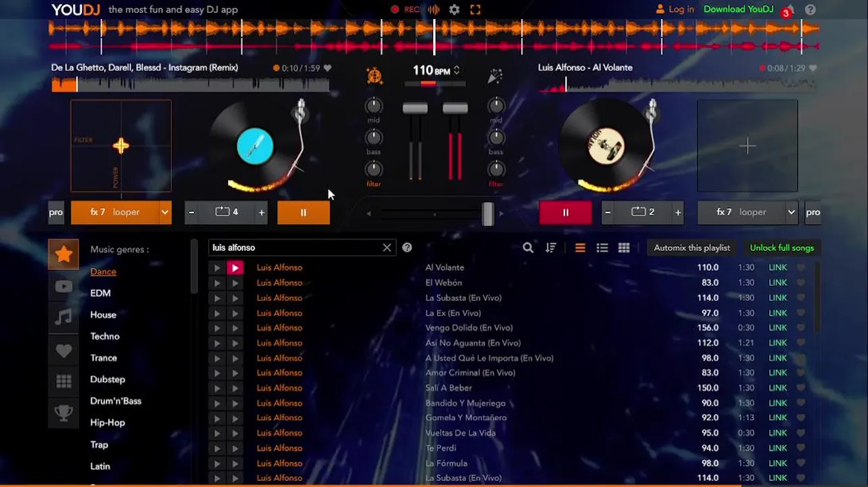Open search help question mark
This screenshot has width=868, height=487.
407,248
